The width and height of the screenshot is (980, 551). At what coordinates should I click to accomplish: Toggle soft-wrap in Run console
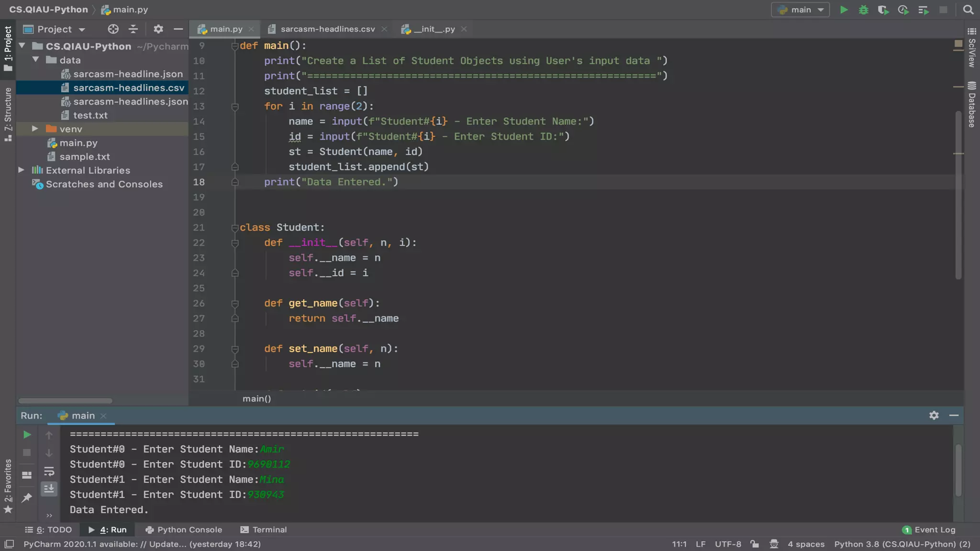point(49,472)
